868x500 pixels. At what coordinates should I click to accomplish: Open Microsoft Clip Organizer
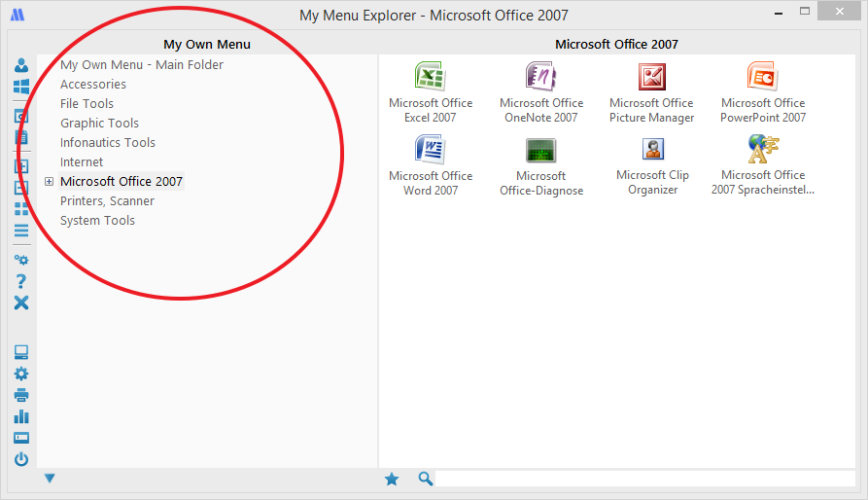[x=652, y=165]
